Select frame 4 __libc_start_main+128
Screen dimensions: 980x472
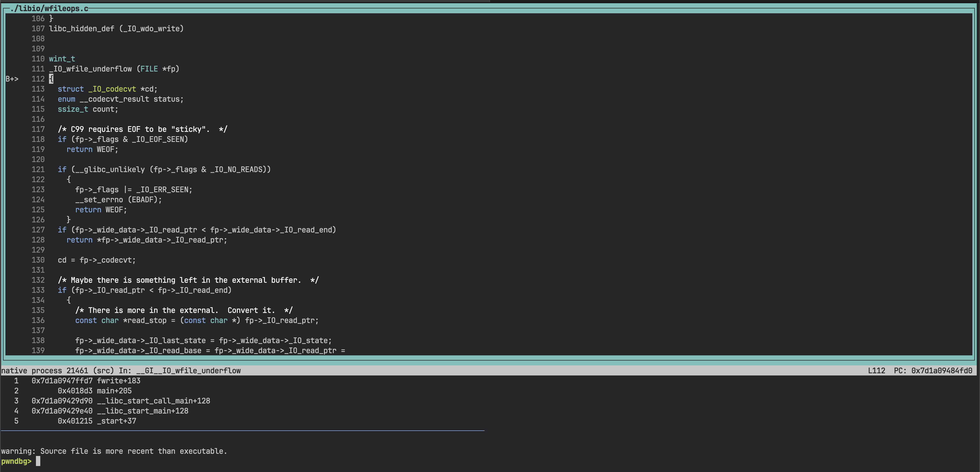[142, 411]
